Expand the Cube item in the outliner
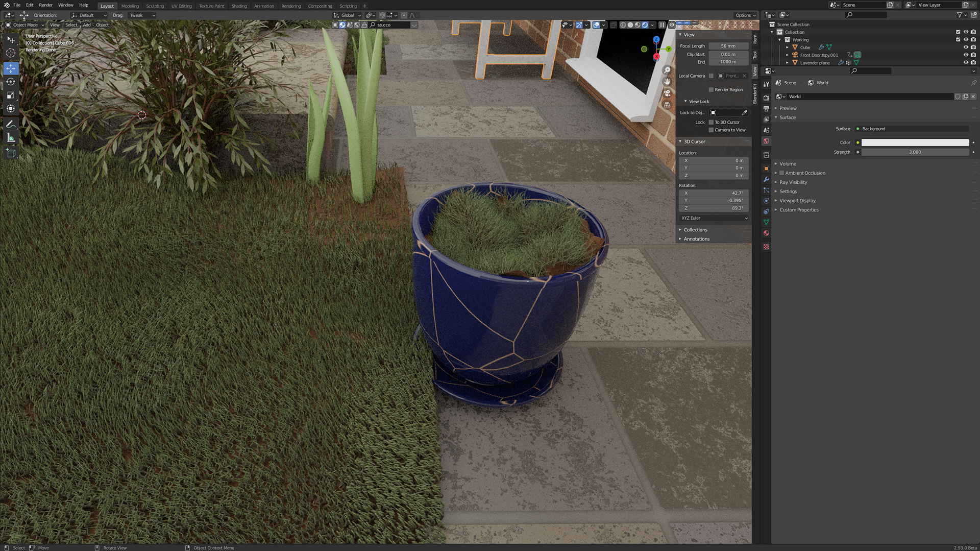The height and width of the screenshot is (551, 980). pyautogui.click(x=787, y=47)
